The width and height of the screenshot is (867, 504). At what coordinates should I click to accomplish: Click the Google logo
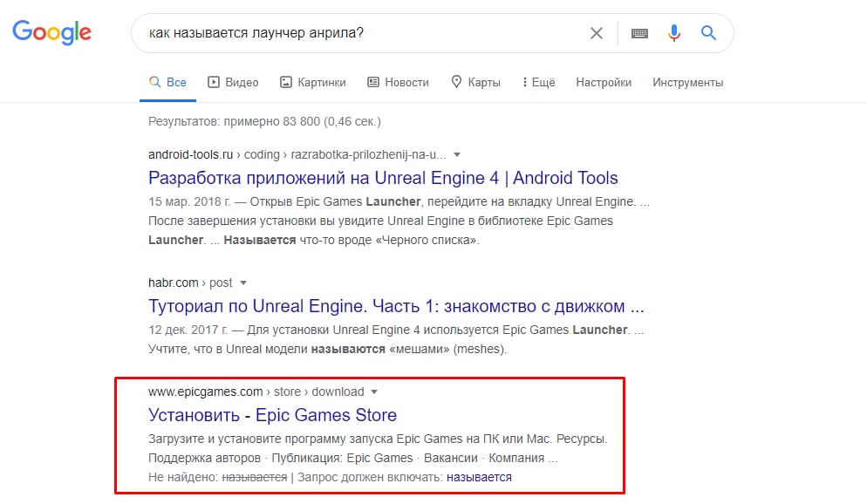click(x=52, y=32)
